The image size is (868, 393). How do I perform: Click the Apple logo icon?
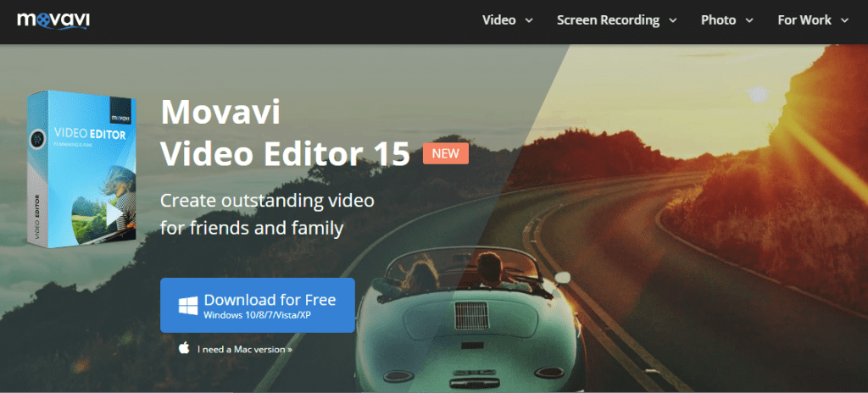[184, 348]
